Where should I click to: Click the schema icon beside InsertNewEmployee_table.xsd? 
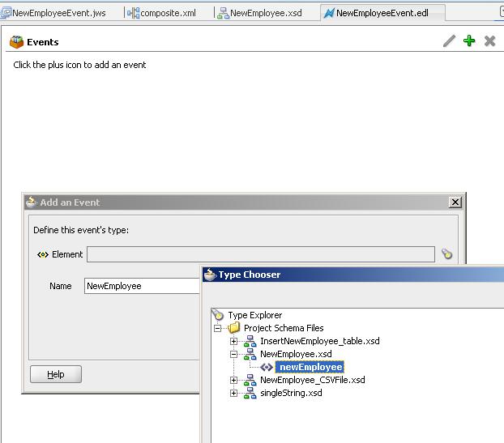point(250,341)
